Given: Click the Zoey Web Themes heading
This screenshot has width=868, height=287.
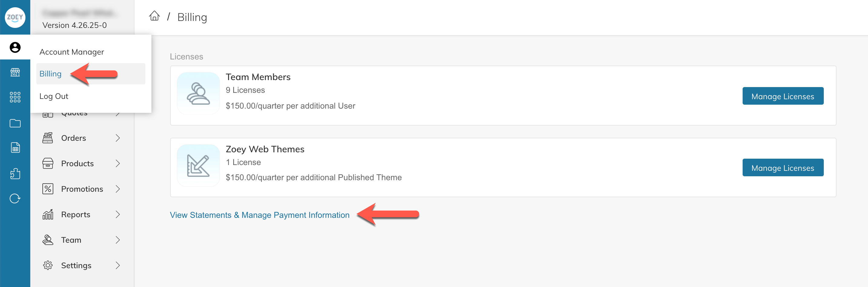Looking at the screenshot, I should click(x=265, y=149).
